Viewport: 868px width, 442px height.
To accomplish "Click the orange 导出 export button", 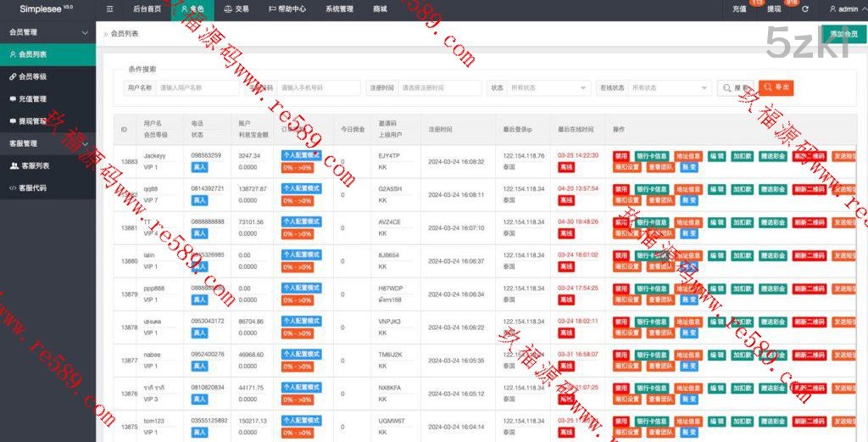I will click(776, 87).
